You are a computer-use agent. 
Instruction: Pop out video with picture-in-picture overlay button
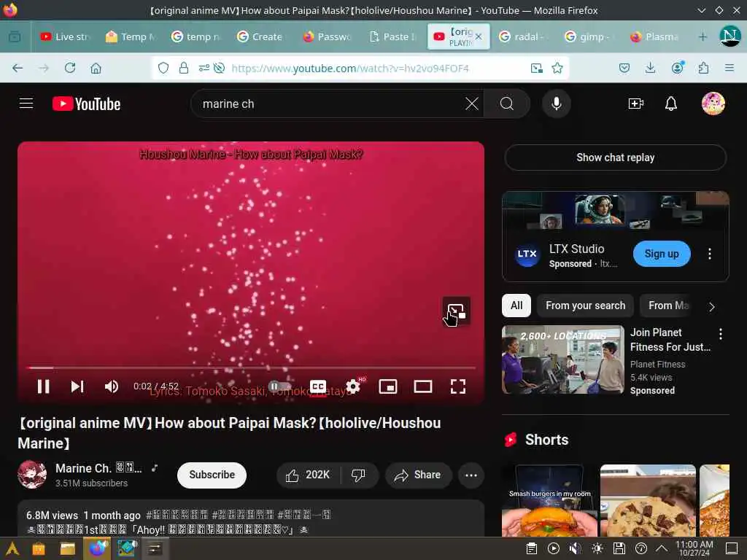pos(457,311)
